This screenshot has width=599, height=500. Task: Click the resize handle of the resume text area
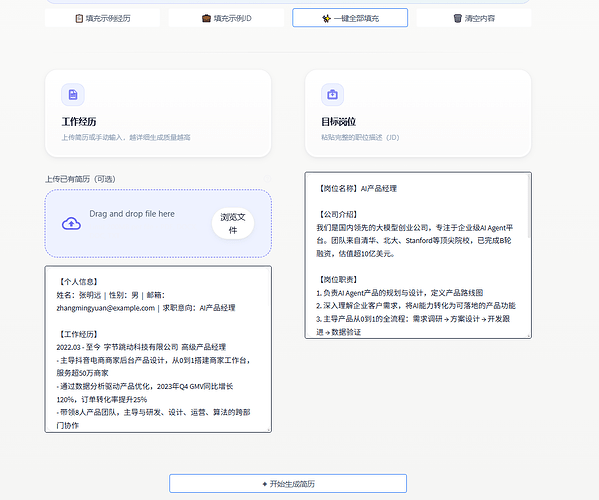point(269,430)
